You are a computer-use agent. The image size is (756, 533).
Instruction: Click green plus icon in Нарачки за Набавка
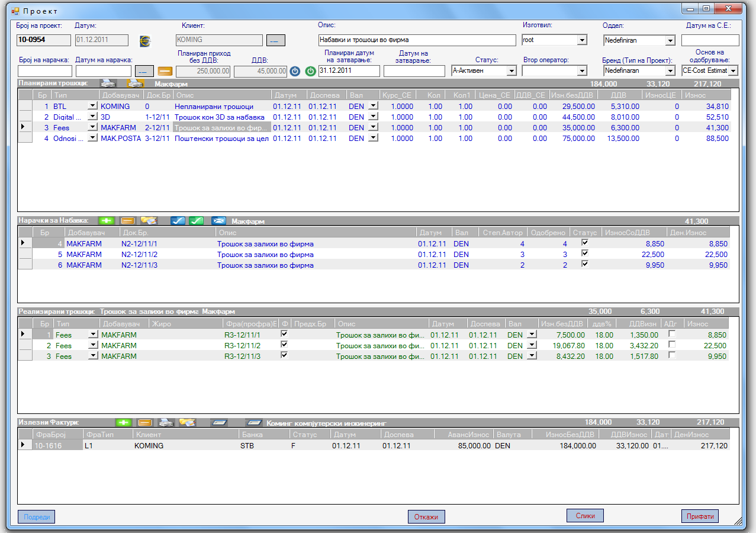(x=106, y=221)
